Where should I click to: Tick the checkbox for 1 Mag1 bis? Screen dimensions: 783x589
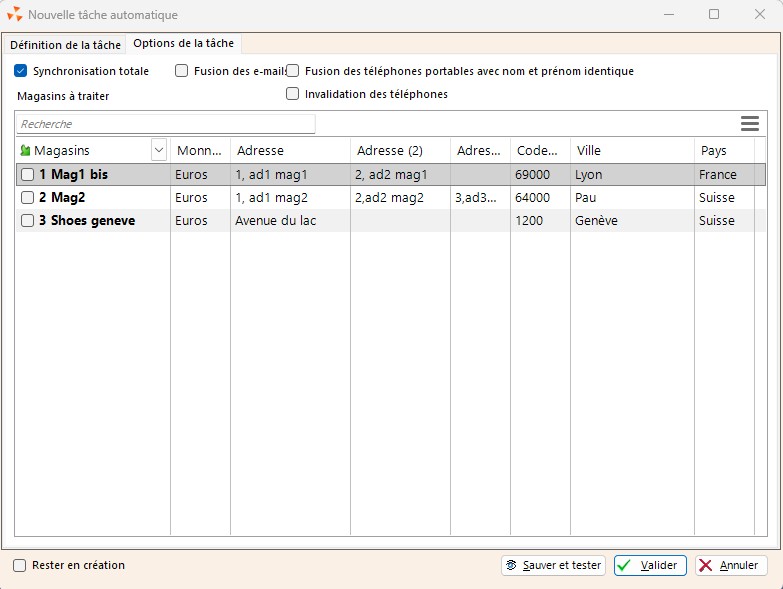click(27, 175)
